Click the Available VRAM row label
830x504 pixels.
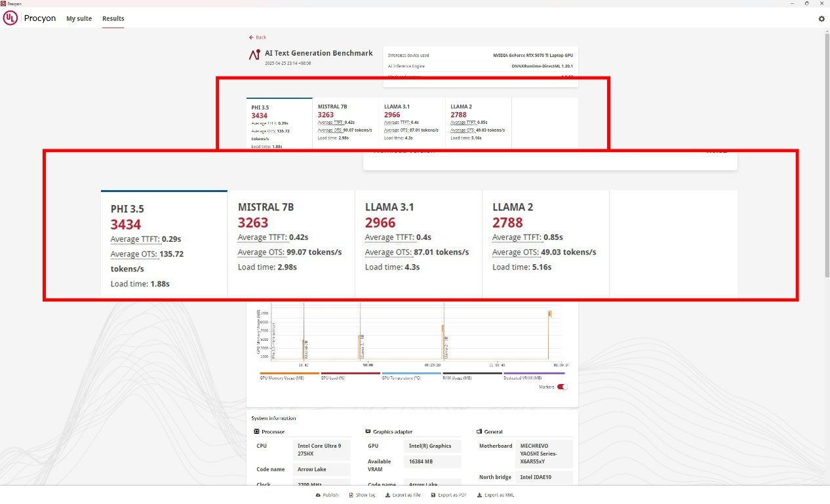click(380, 465)
